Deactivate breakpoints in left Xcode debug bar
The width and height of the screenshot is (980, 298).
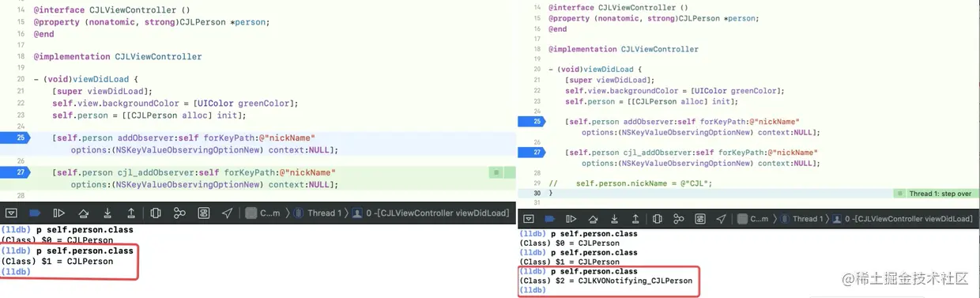[x=35, y=213]
